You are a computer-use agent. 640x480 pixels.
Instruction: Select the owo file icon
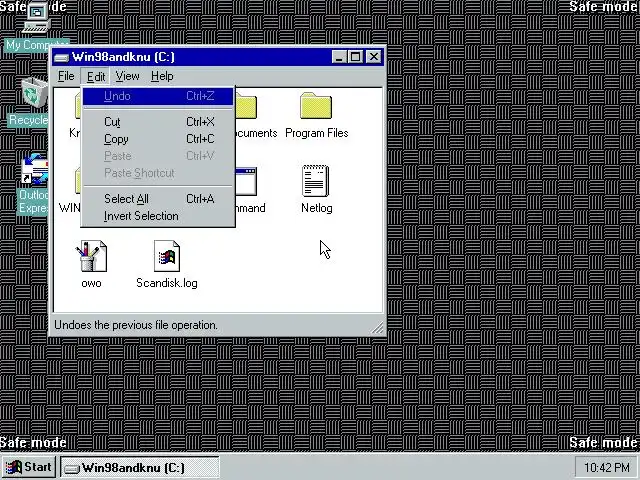91,256
